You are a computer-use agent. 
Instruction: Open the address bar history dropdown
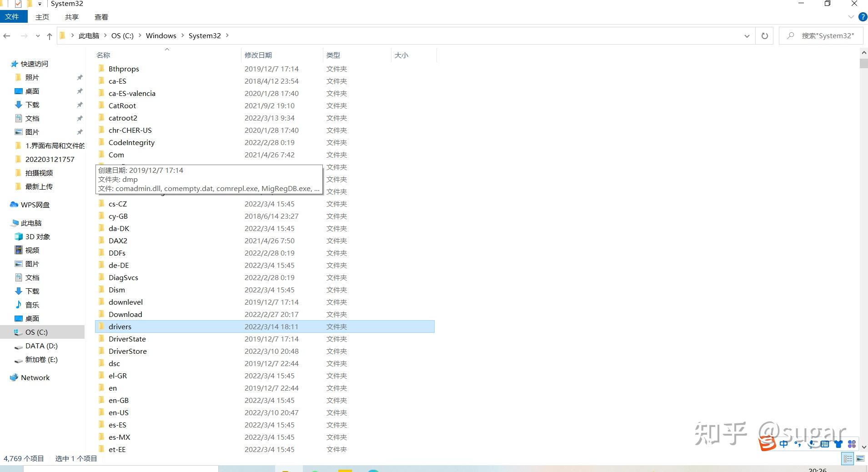746,35
